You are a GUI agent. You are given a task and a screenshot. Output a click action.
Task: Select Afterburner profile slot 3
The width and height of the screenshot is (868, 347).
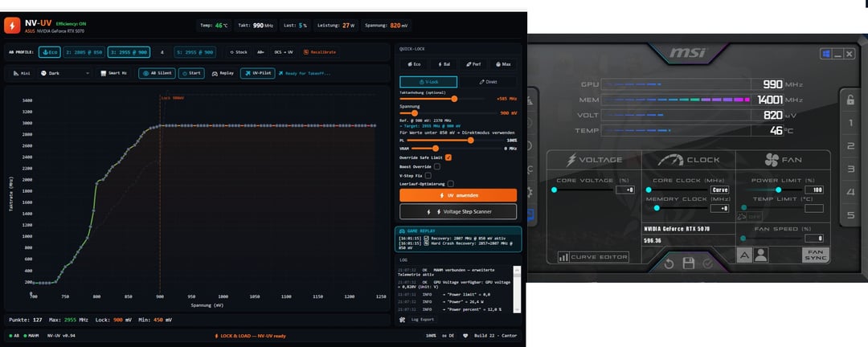coord(850,169)
